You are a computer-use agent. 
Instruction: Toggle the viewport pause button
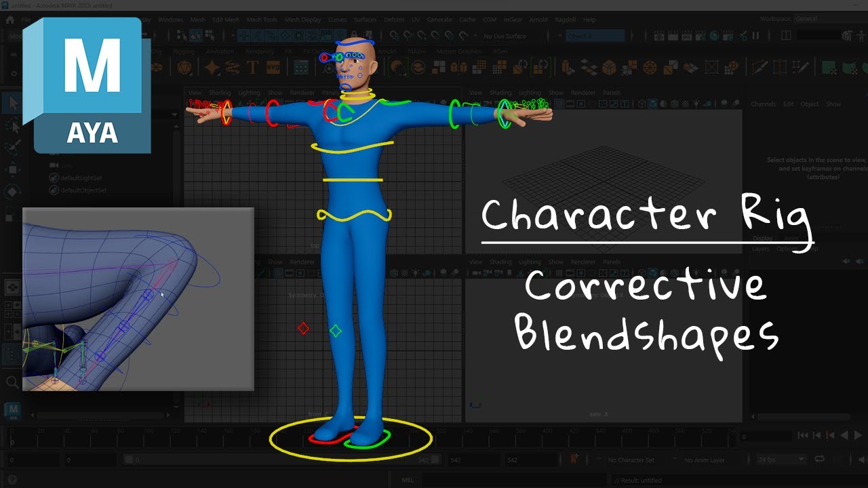(756, 36)
